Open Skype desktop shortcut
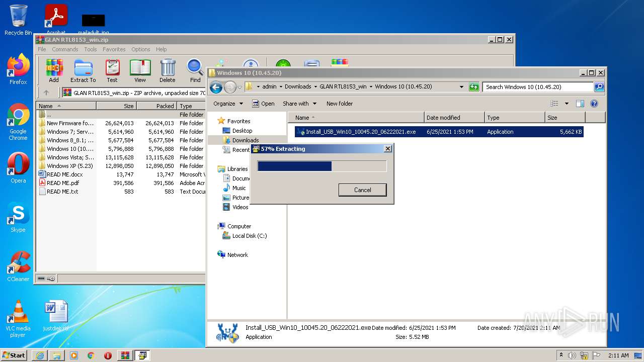 click(x=18, y=217)
